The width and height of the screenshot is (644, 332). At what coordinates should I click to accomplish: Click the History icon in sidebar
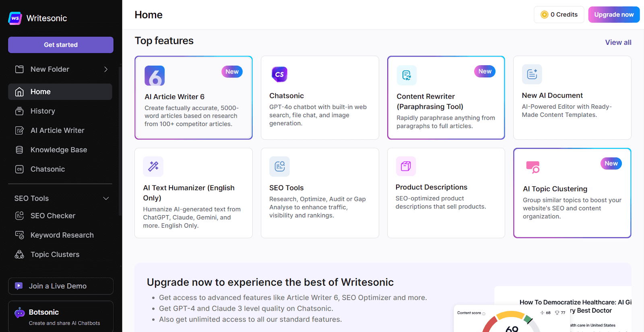pos(19,111)
